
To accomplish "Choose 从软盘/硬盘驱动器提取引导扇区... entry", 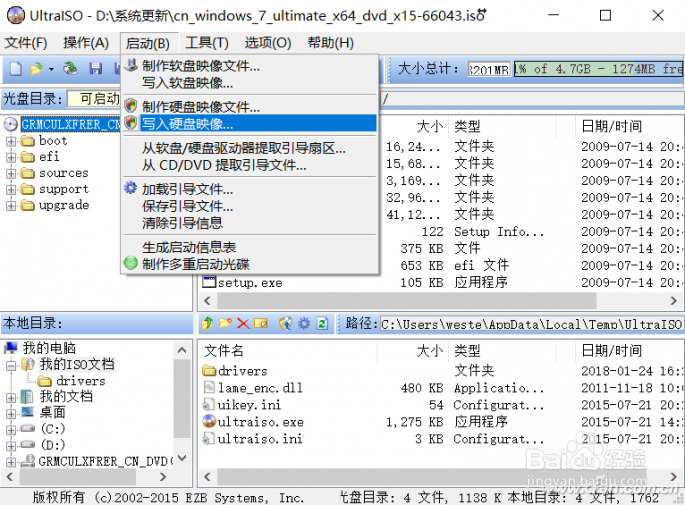I will click(x=249, y=149).
